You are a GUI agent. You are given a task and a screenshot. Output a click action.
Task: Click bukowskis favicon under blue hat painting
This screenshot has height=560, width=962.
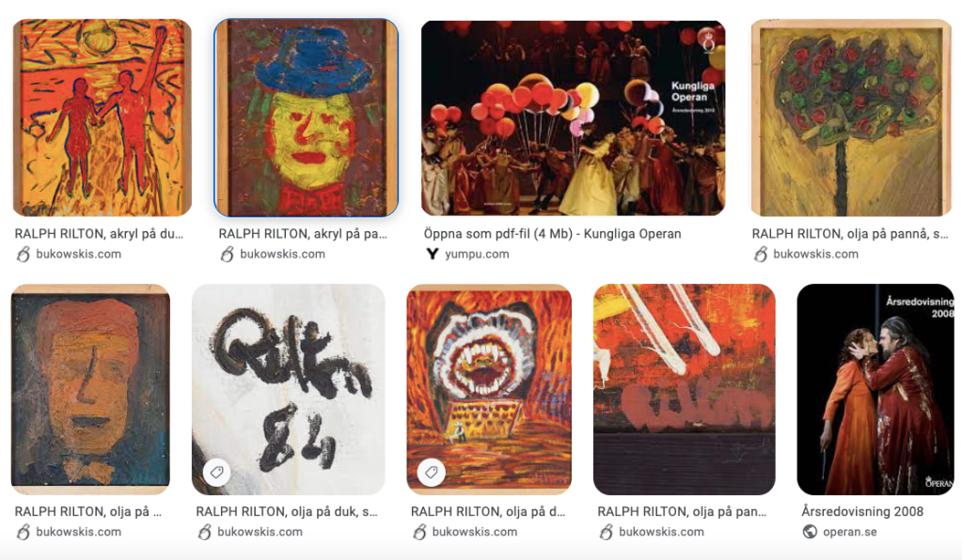coord(227,254)
